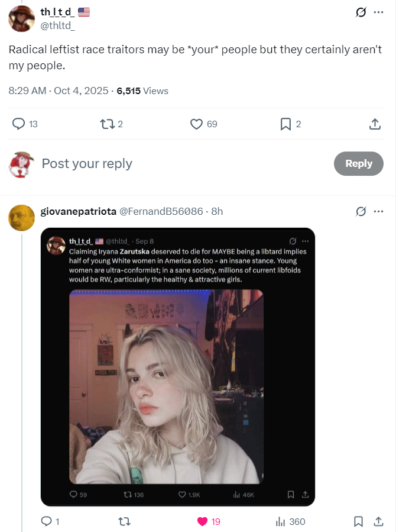Click the main post author avatar
This screenshot has height=532, width=396.
pos(21,18)
